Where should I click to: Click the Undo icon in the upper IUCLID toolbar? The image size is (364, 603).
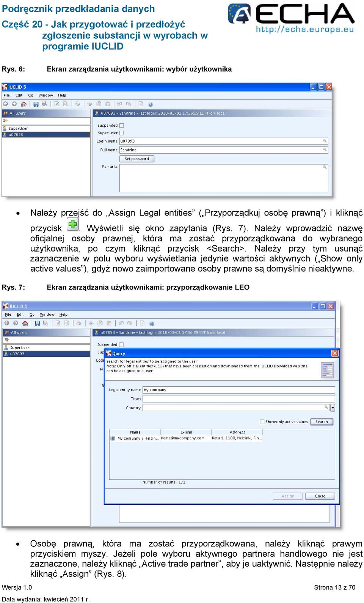point(119,104)
